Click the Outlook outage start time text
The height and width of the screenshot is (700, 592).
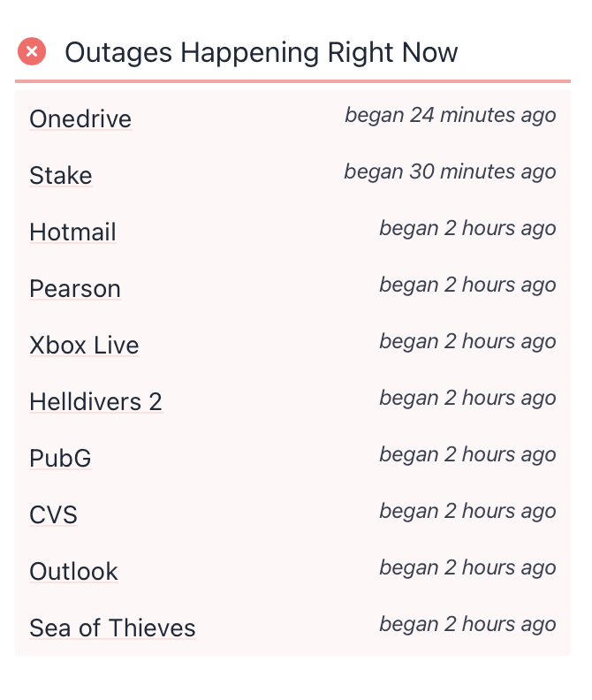(467, 567)
